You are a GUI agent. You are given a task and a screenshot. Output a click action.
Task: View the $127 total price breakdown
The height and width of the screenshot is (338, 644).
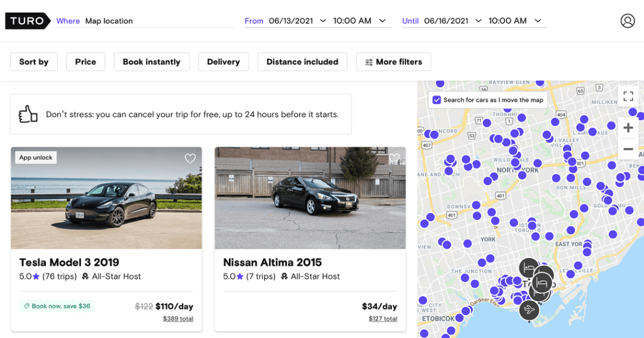tap(383, 318)
